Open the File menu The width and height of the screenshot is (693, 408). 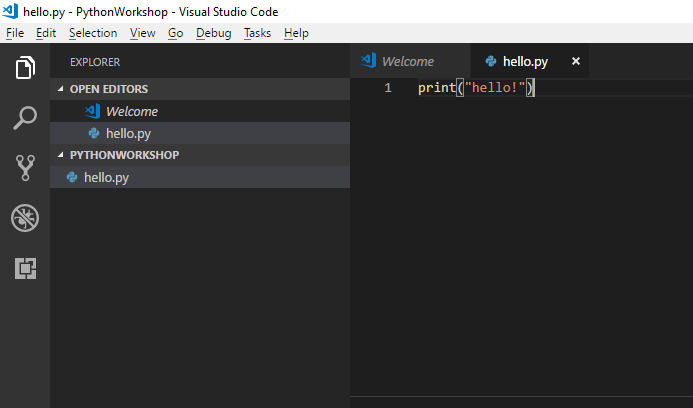(x=15, y=33)
